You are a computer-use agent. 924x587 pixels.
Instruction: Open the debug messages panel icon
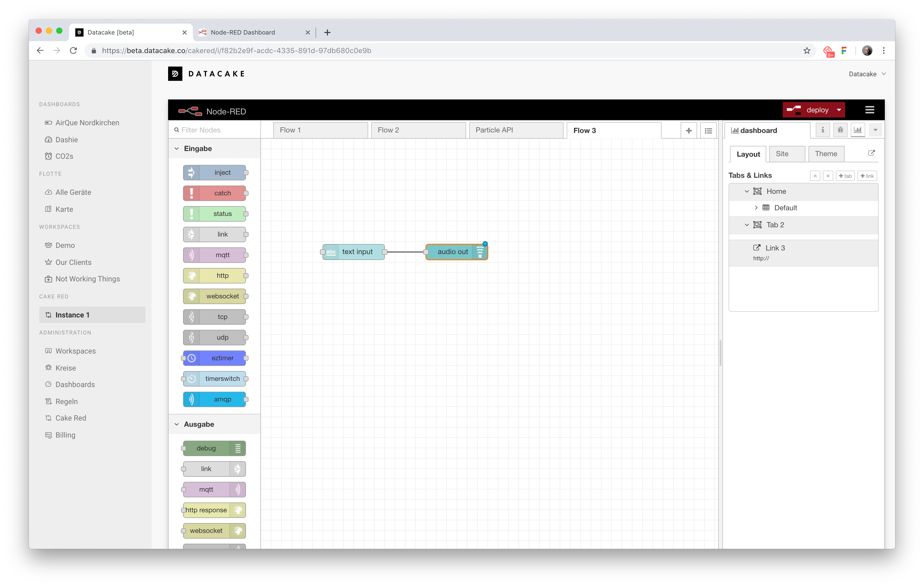pyautogui.click(x=840, y=130)
